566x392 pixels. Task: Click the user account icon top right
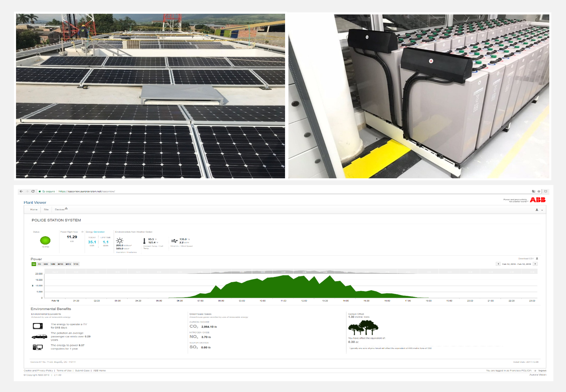tap(537, 210)
